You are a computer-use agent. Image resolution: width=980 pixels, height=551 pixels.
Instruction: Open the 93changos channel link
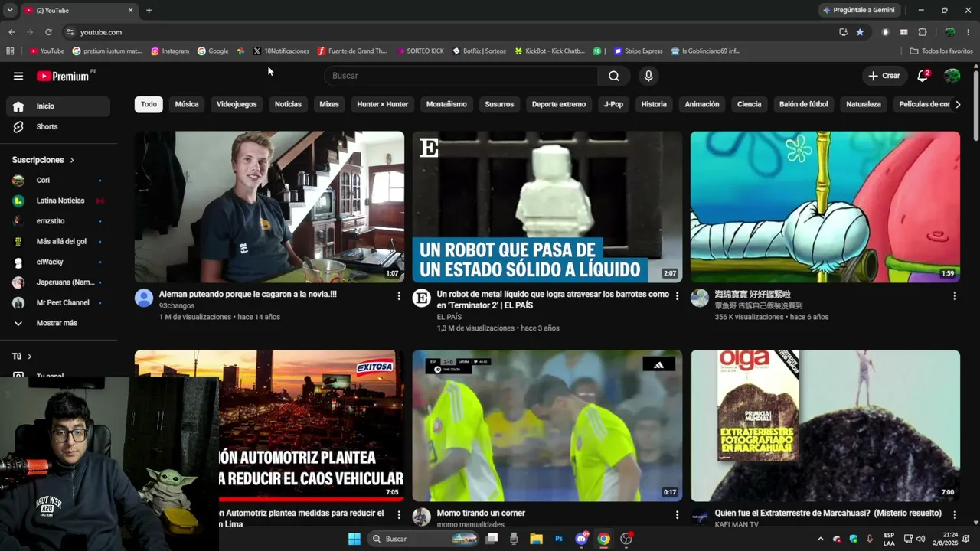tap(177, 305)
